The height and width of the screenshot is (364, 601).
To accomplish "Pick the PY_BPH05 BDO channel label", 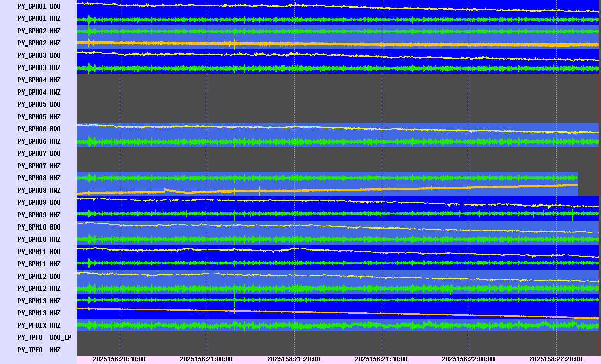I will [39, 104].
